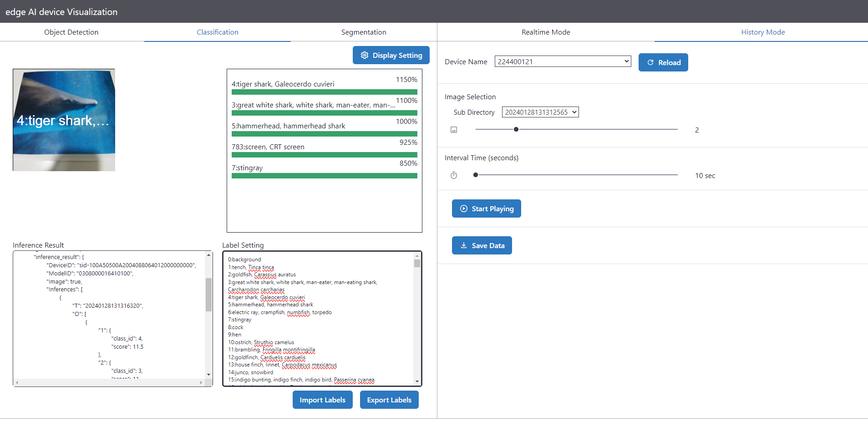This screenshot has width=868, height=422.
Task: Open the Sub Directory dropdown
Action: [540, 112]
